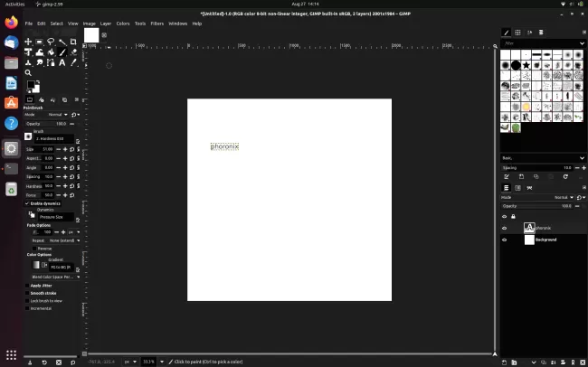Viewport: 588px width, 367px height.
Task: Select the Move tool
Action: coord(28,42)
